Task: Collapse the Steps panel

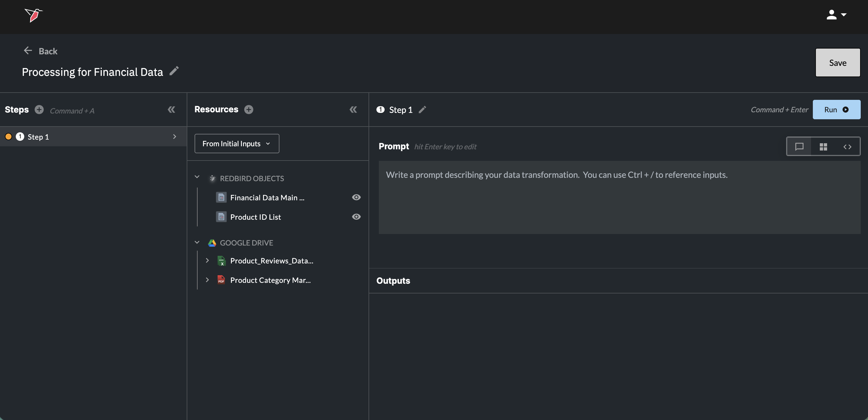Action: click(171, 110)
